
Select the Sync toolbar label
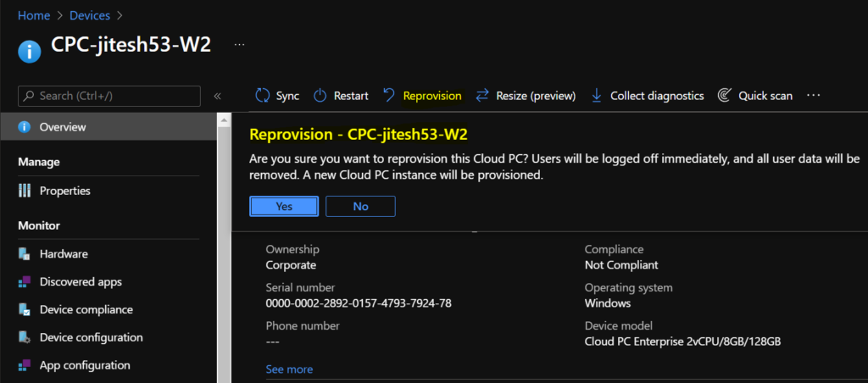(287, 96)
